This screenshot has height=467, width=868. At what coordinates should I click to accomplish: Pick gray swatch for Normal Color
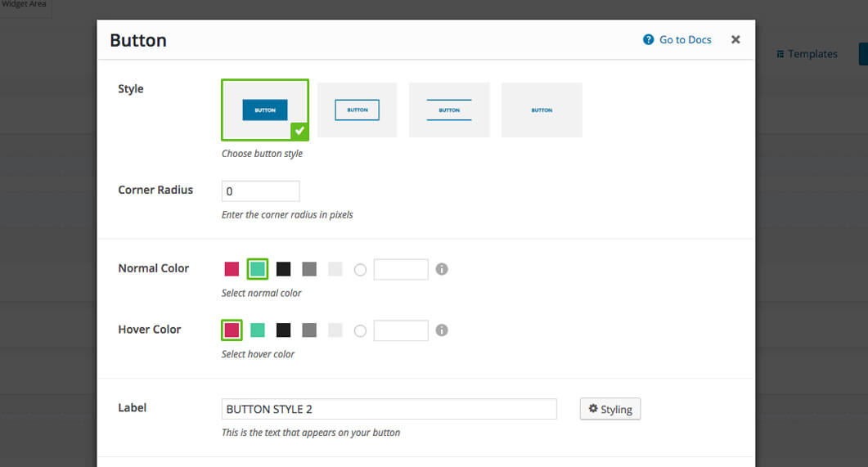(x=309, y=269)
